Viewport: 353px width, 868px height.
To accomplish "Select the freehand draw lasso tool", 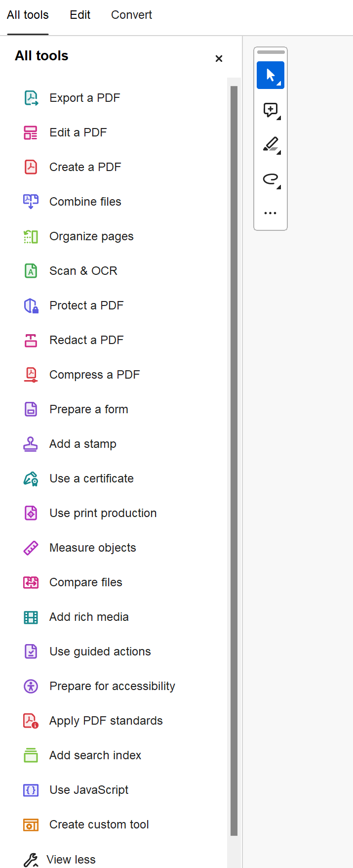I will [x=270, y=179].
